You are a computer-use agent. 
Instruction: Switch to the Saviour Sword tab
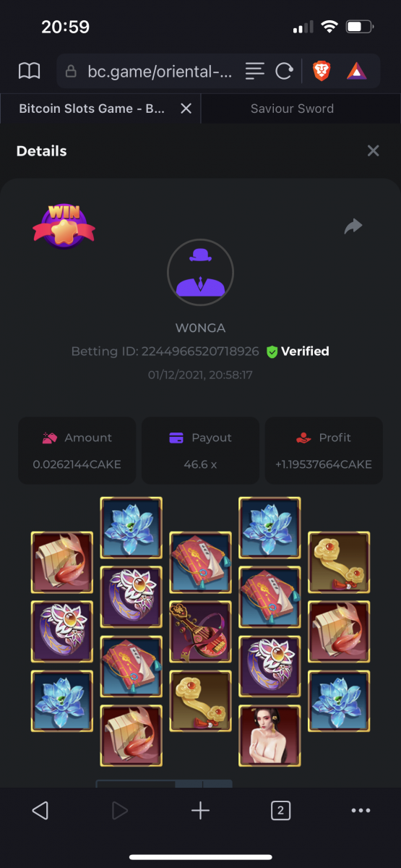point(292,109)
